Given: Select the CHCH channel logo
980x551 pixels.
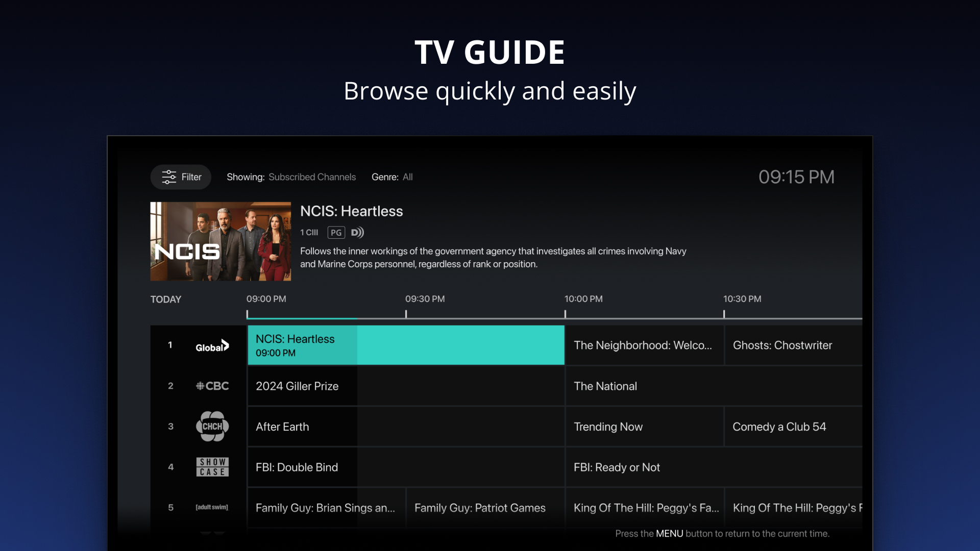Looking at the screenshot, I should 212,427.
